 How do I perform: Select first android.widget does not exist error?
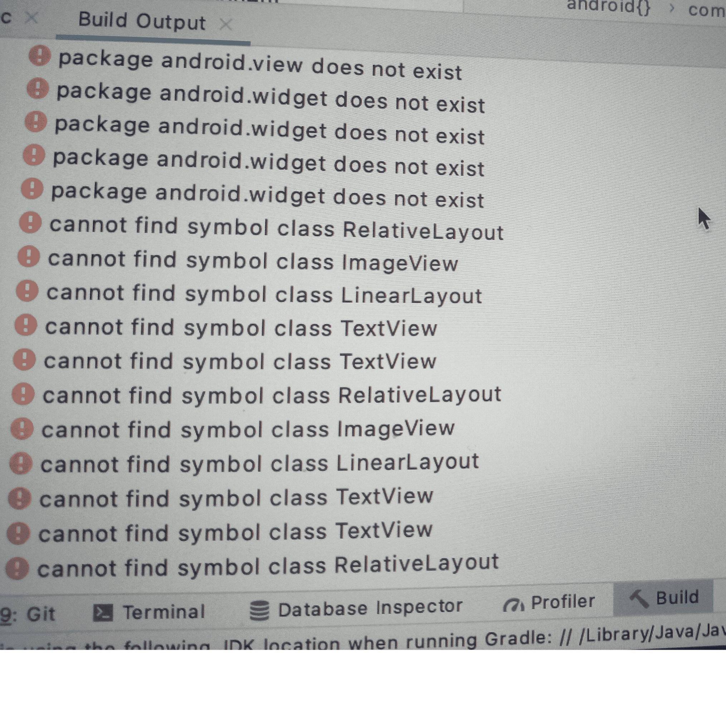(271, 98)
